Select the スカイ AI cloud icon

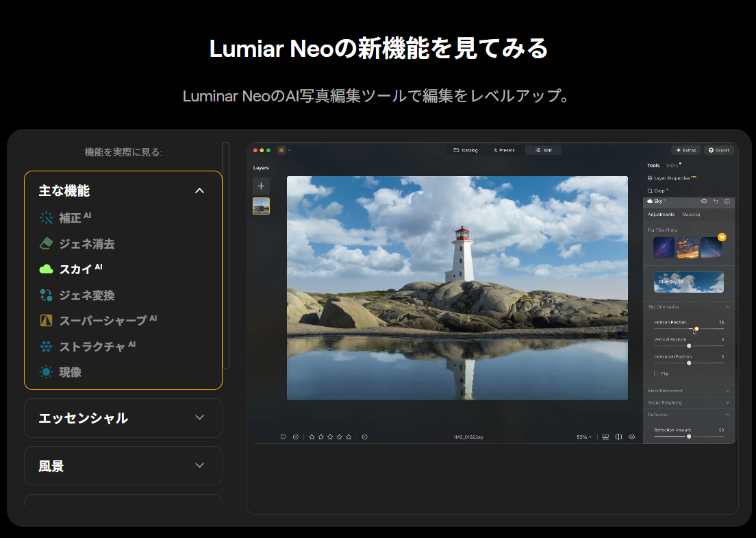pyautogui.click(x=46, y=269)
